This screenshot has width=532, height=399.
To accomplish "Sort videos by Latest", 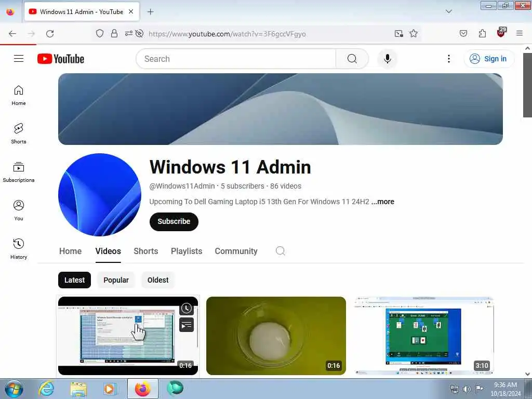I will click(x=74, y=280).
